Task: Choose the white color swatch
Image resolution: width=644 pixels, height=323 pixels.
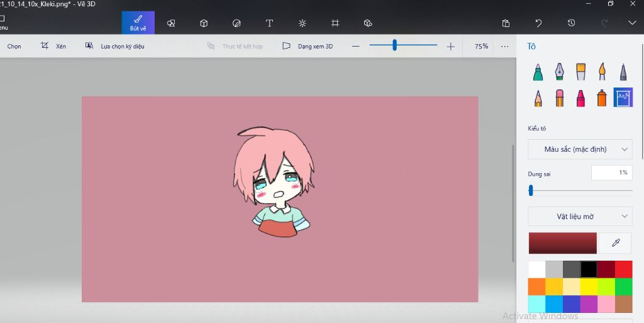Action: tap(536, 269)
